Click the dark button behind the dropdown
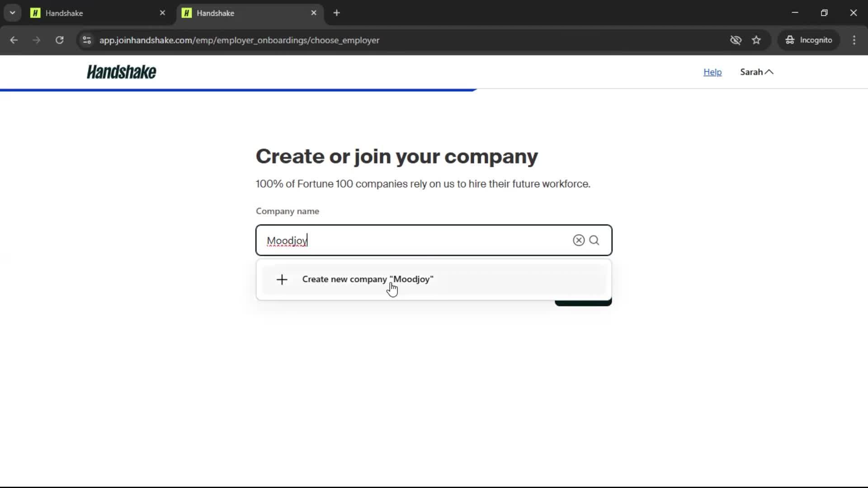The width and height of the screenshot is (868, 488). [x=583, y=303]
